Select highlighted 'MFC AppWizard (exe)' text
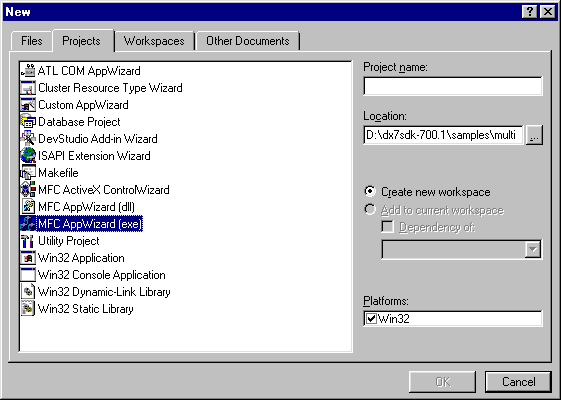Image resolution: width=561 pixels, height=400 pixels. pyautogui.click(x=90, y=224)
